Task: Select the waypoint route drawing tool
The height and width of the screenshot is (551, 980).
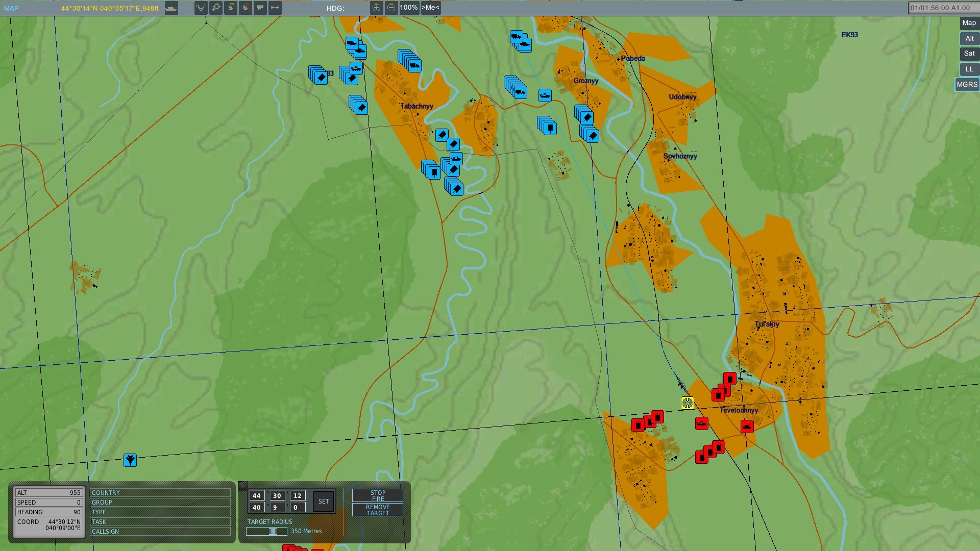Action: point(201,8)
